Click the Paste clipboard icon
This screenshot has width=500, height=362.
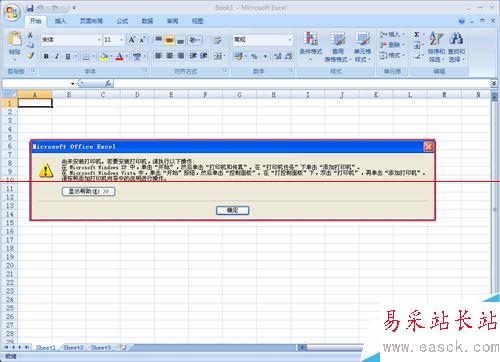[x=15, y=38]
